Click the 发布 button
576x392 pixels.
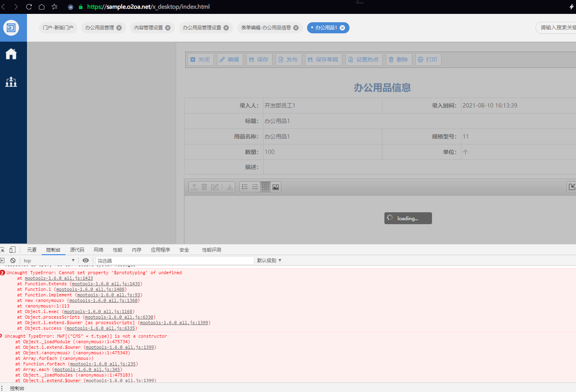click(x=289, y=60)
